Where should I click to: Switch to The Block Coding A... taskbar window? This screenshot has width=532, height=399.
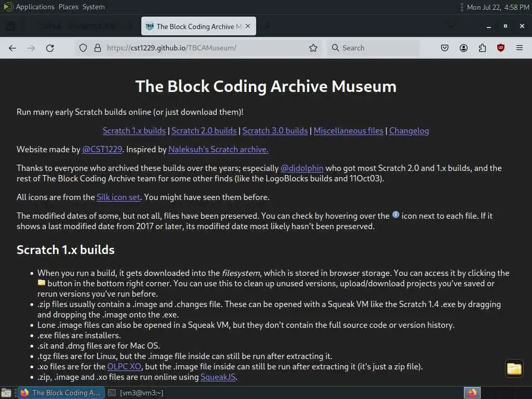(x=60, y=393)
